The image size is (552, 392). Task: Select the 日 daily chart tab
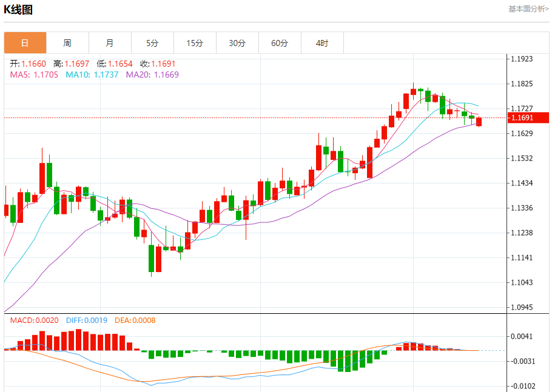coord(25,43)
